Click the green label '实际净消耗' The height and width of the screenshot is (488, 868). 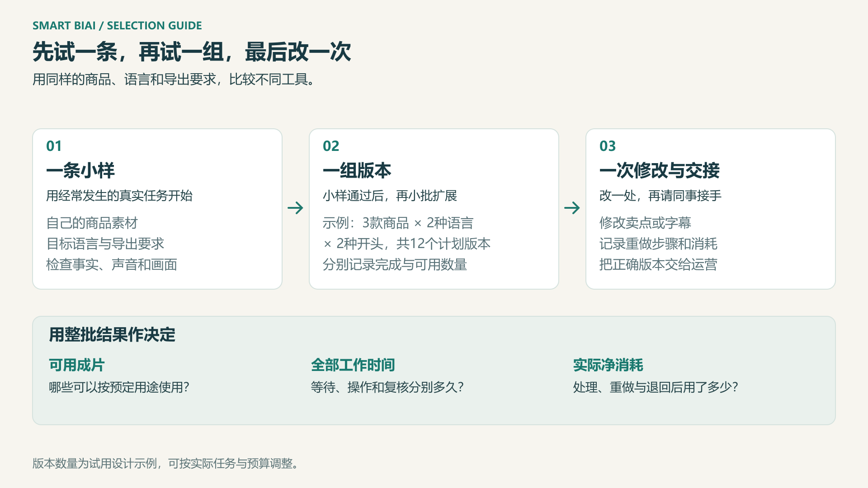[x=608, y=365]
